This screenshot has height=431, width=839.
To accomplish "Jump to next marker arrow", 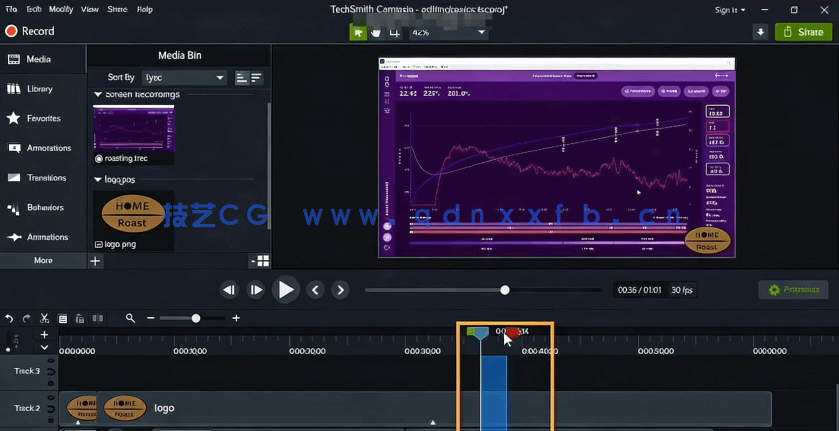I will click(340, 290).
